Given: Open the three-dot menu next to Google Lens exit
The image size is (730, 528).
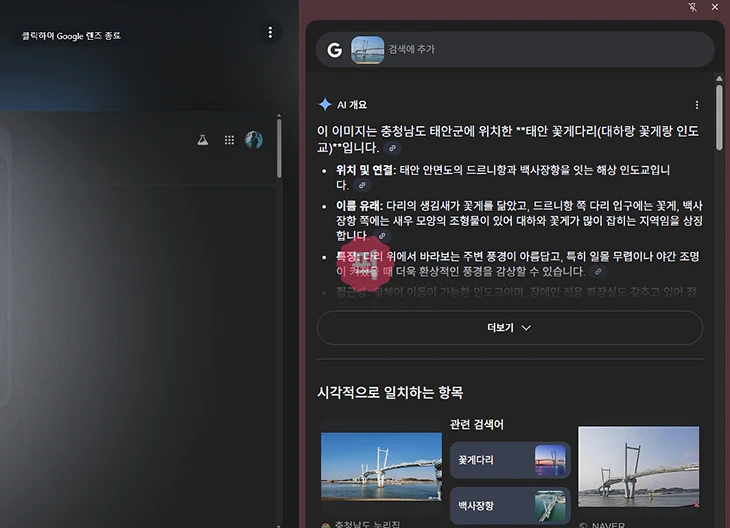Looking at the screenshot, I should click(x=270, y=33).
